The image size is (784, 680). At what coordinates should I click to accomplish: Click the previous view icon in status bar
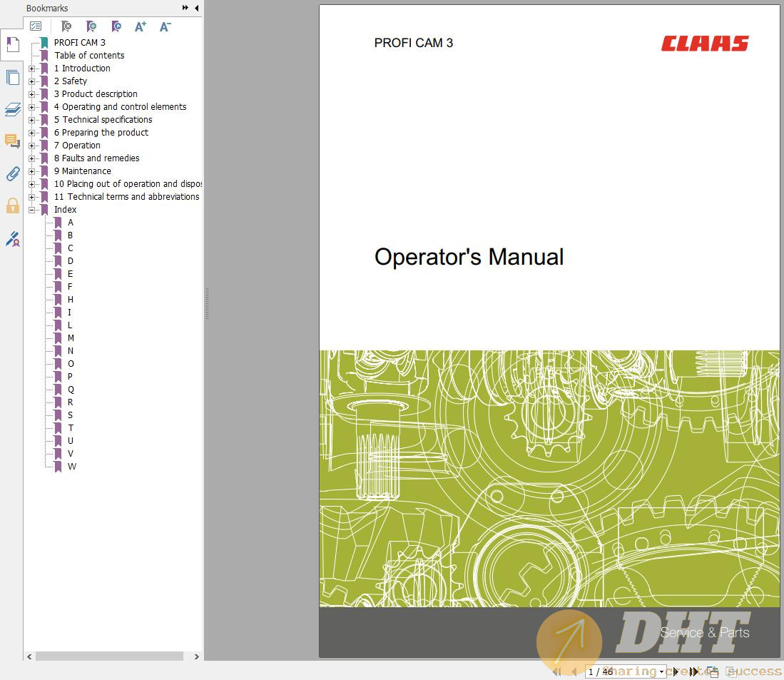tap(713, 671)
